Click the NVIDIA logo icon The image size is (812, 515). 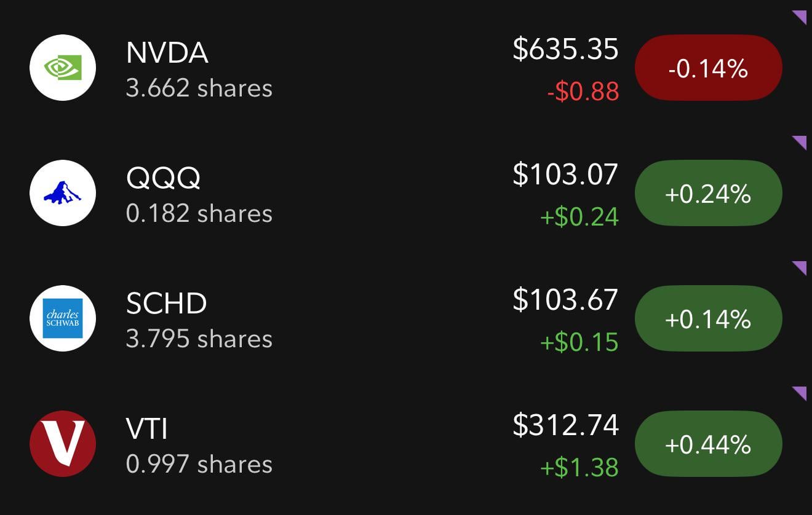62,67
